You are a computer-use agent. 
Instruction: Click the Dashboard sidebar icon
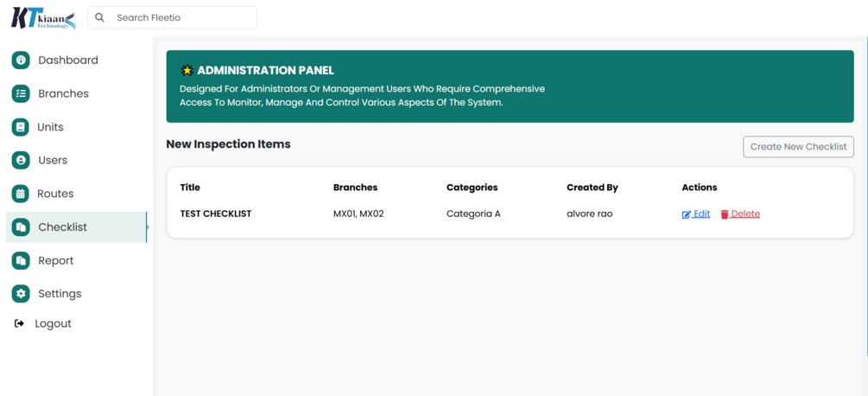(21, 61)
